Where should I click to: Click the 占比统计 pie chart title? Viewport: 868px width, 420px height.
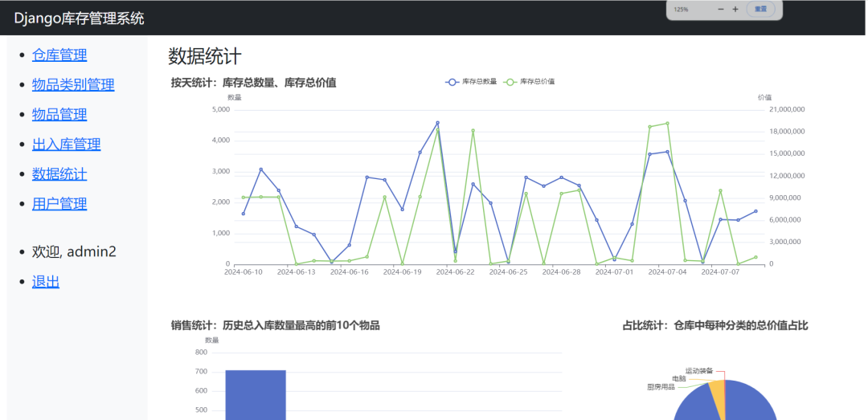click(715, 325)
